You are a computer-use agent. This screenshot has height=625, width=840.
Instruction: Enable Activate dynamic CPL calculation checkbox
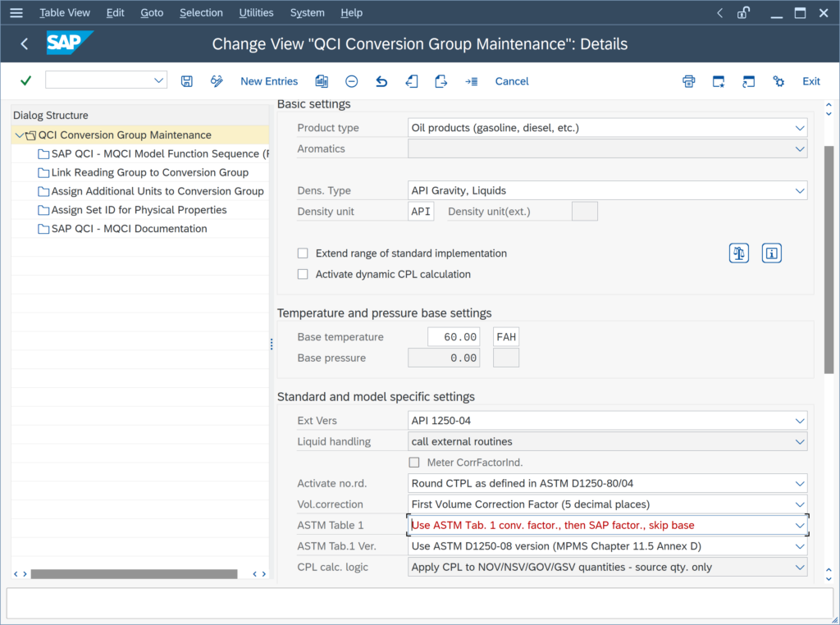click(x=303, y=274)
